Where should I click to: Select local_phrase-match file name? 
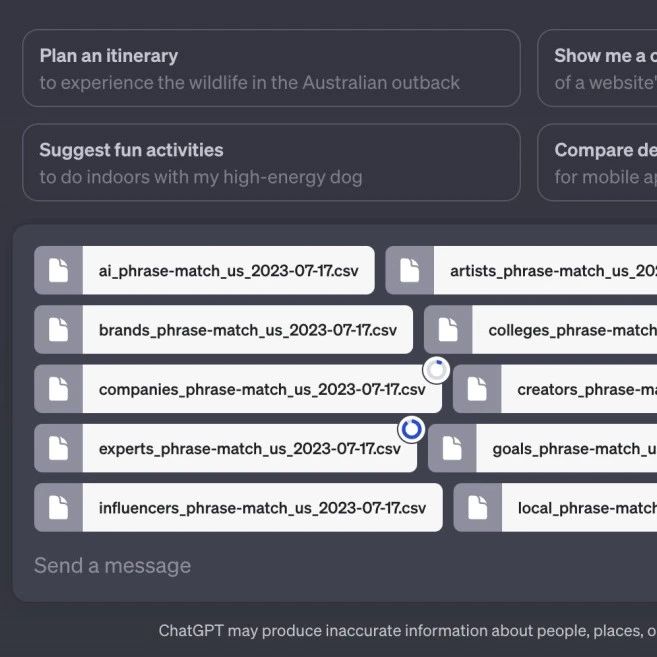(x=587, y=508)
